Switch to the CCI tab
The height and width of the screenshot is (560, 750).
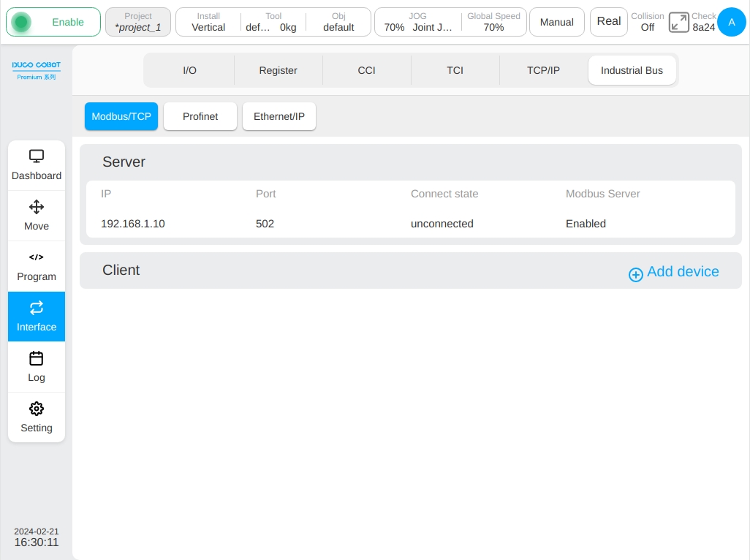tap(366, 70)
